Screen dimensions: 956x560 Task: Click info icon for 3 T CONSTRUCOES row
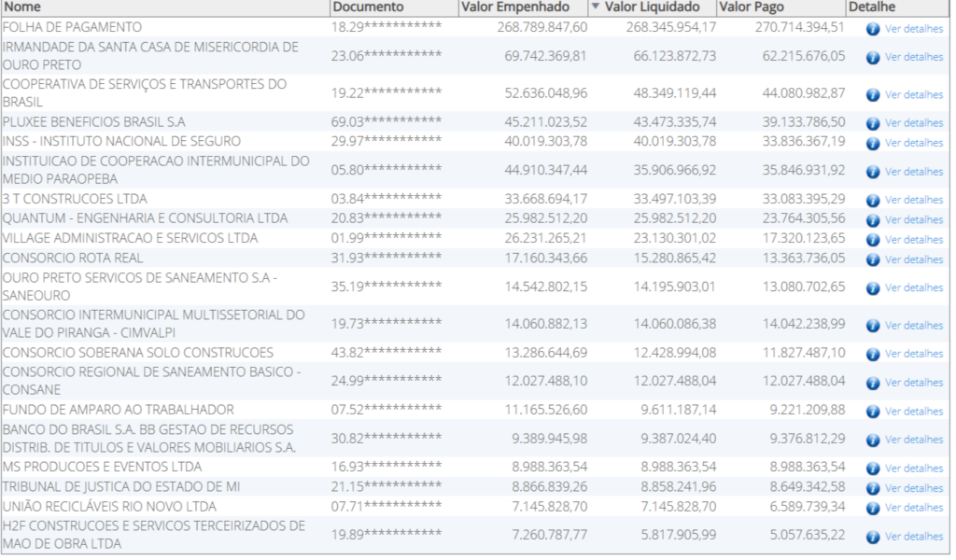873,201
